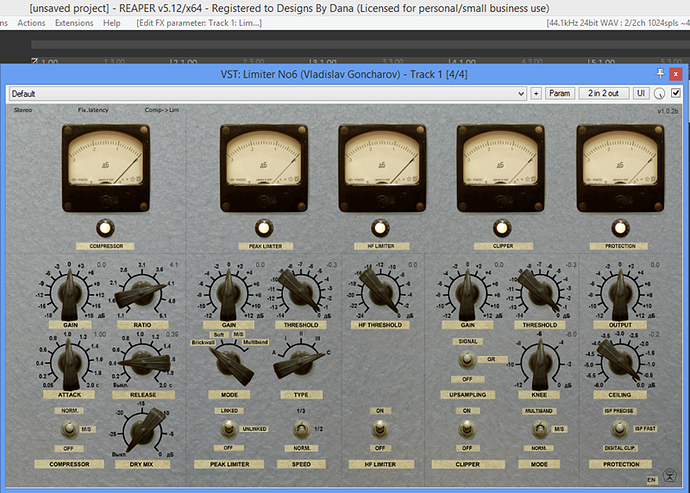
Task: Open the Extensions menu
Action: [74, 23]
